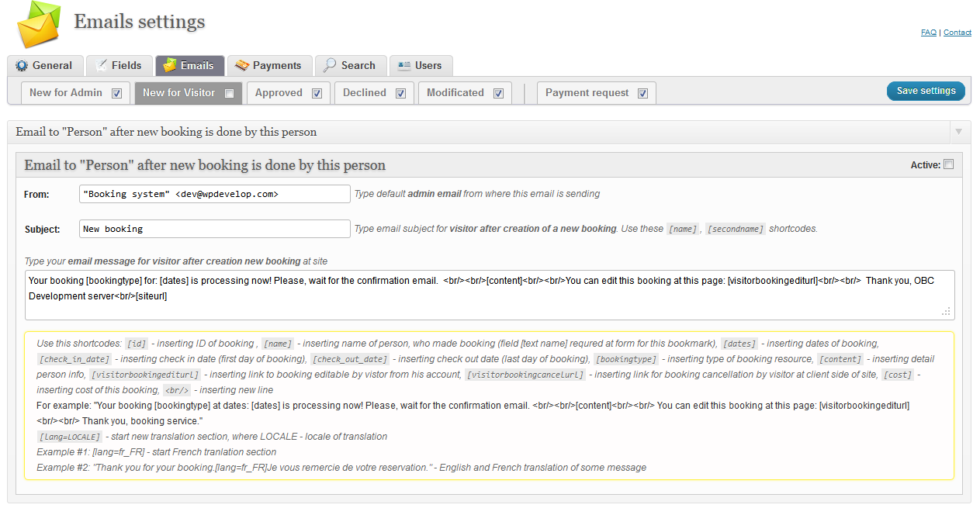Screen dimensions: 980x515
Task: Click the Save settings button
Action: click(x=926, y=91)
